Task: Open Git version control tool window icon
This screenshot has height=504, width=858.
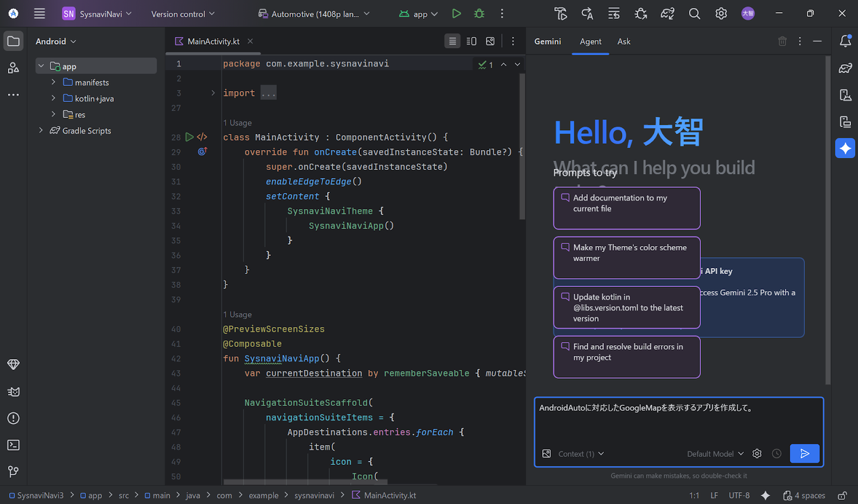Action: (13, 471)
